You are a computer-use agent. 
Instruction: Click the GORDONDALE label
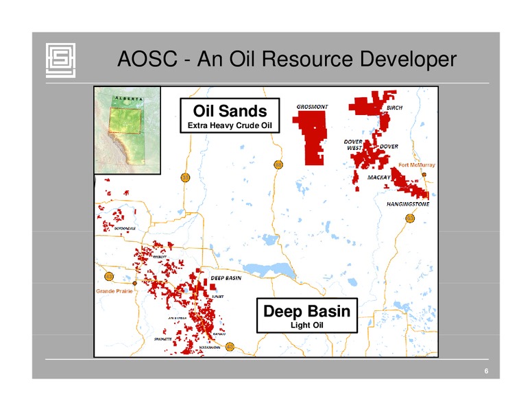[x=125, y=229]
